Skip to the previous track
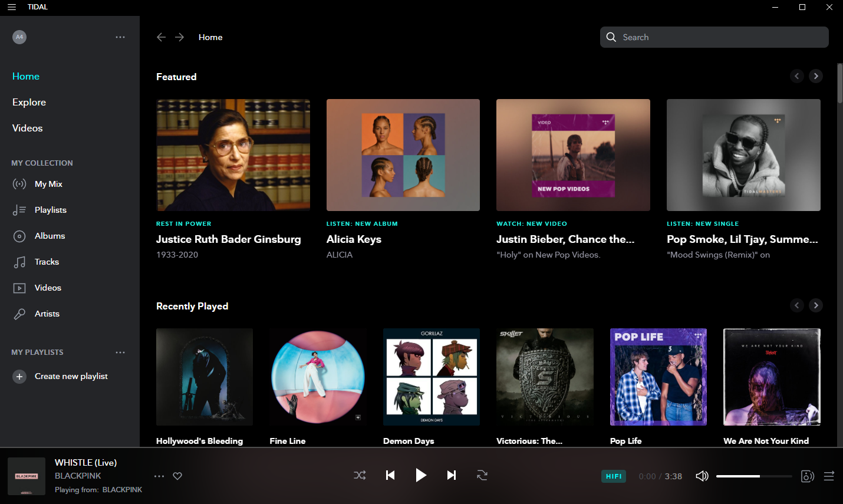The image size is (843, 504). (x=390, y=475)
